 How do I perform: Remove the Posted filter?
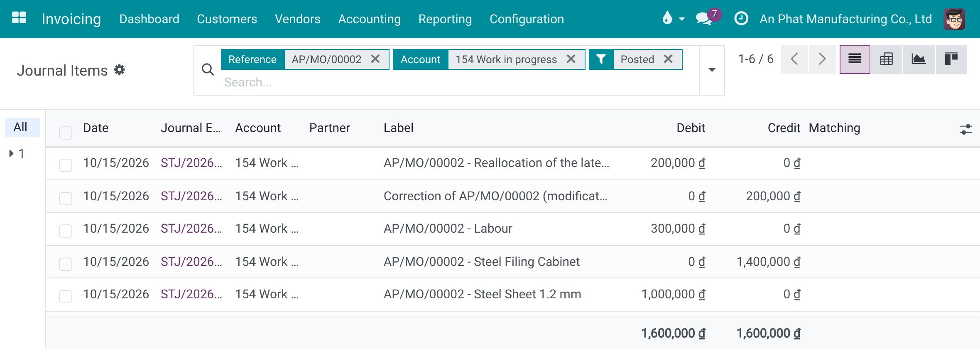pyautogui.click(x=668, y=59)
